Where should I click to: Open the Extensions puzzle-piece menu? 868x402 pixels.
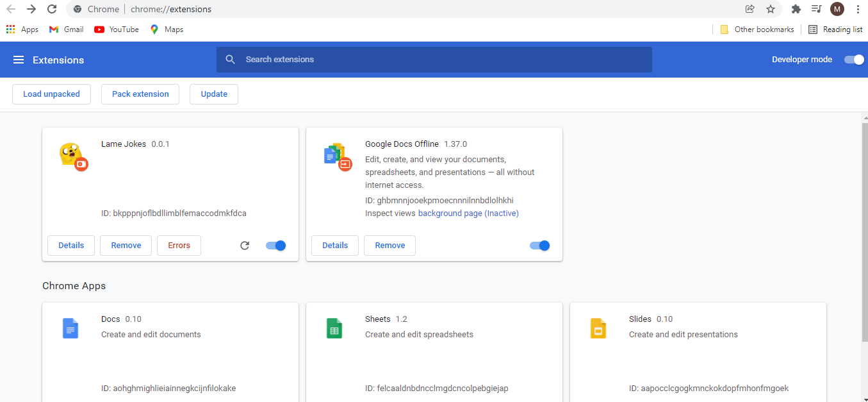tap(796, 9)
